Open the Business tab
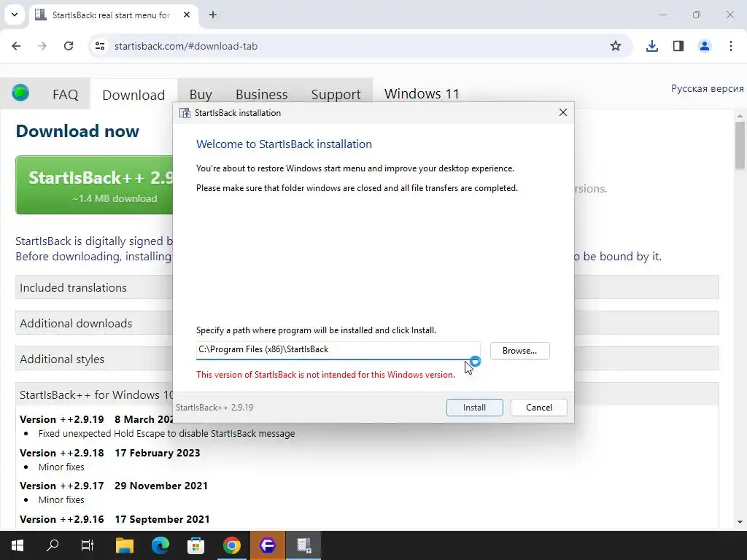This screenshot has height=560, width=747. pyautogui.click(x=262, y=94)
